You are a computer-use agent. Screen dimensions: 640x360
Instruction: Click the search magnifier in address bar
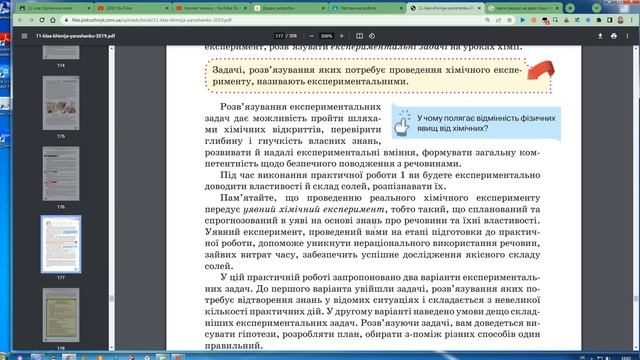click(x=488, y=20)
